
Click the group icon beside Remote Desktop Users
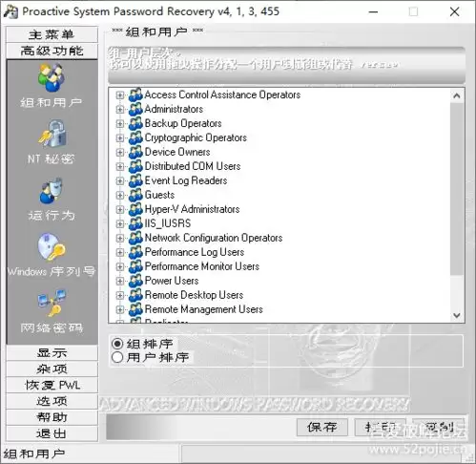coord(135,295)
